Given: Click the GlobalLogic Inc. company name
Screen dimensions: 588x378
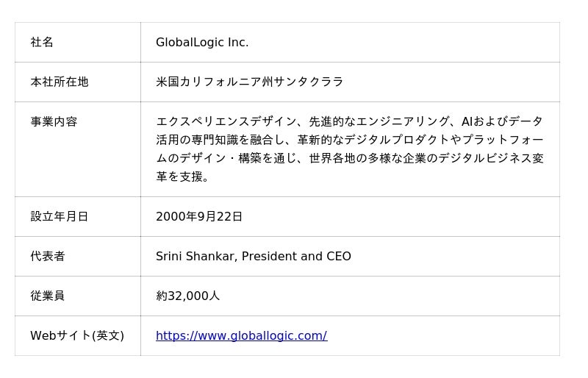Looking at the screenshot, I should coord(202,43).
